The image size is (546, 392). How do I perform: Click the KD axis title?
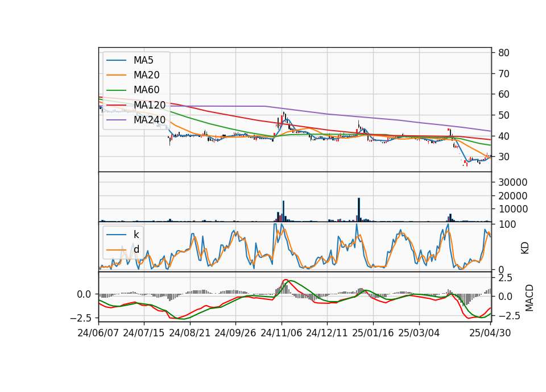click(x=525, y=248)
